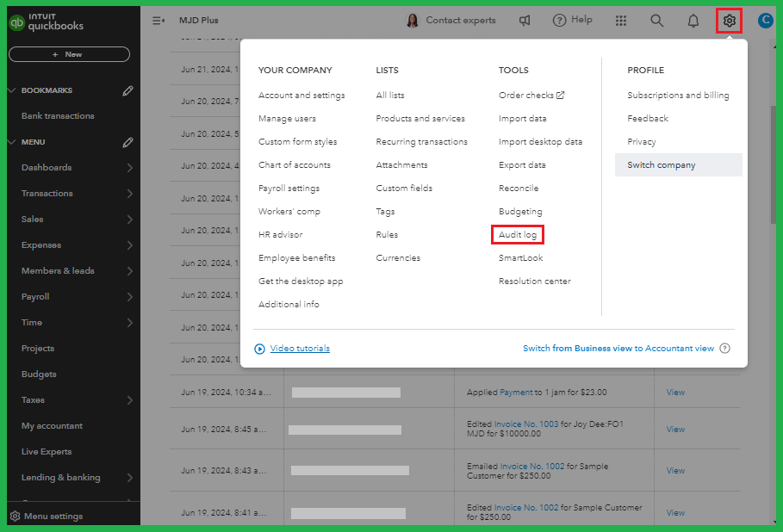Click the Menu settings gear icon
The width and height of the screenshot is (783, 532).
pos(15,516)
